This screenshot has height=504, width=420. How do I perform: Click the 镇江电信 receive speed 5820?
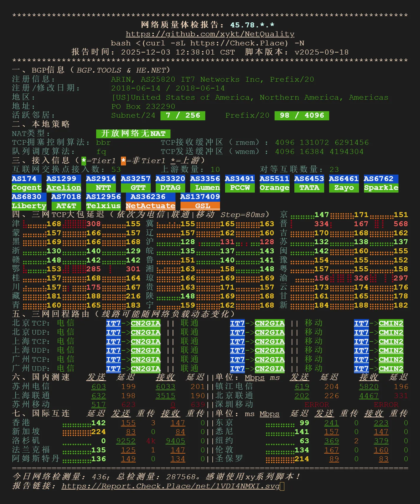pyautogui.click(x=369, y=387)
